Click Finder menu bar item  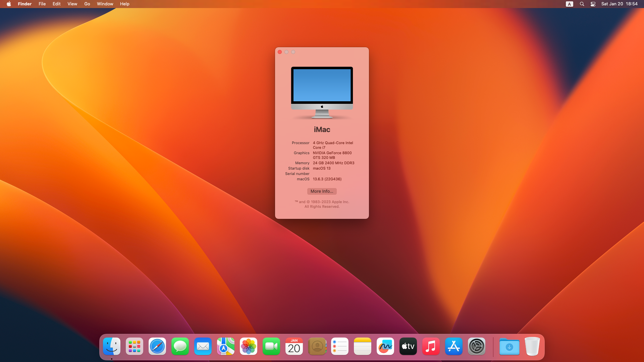click(24, 4)
